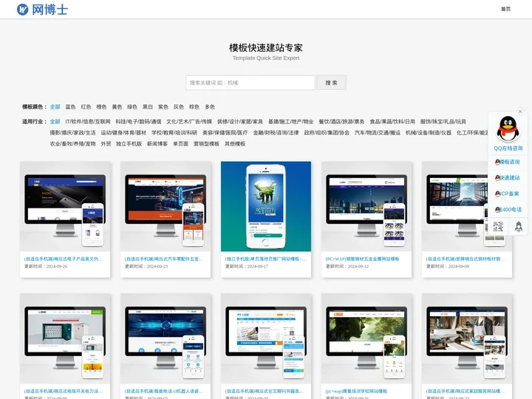Viewport: 532px width, 399px height.
Task: Open the (自适应手机端)响应式电子产品英文外 title link
Action: pyautogui.click(x=63, y=259)
